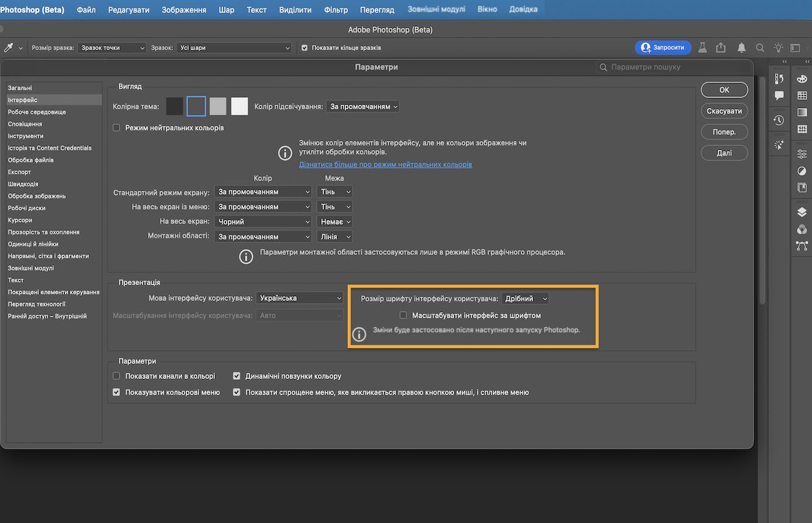Uncheck Режим нейтральних кольорів
812x523 pixels.
[x=115, y=127]
